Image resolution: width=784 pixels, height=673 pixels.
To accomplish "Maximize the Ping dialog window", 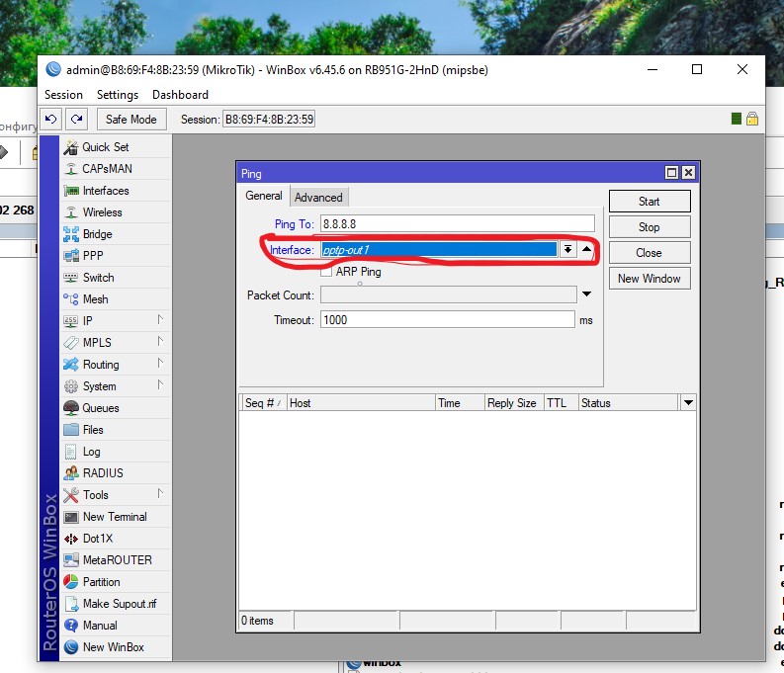I will [x=671, y=172].
